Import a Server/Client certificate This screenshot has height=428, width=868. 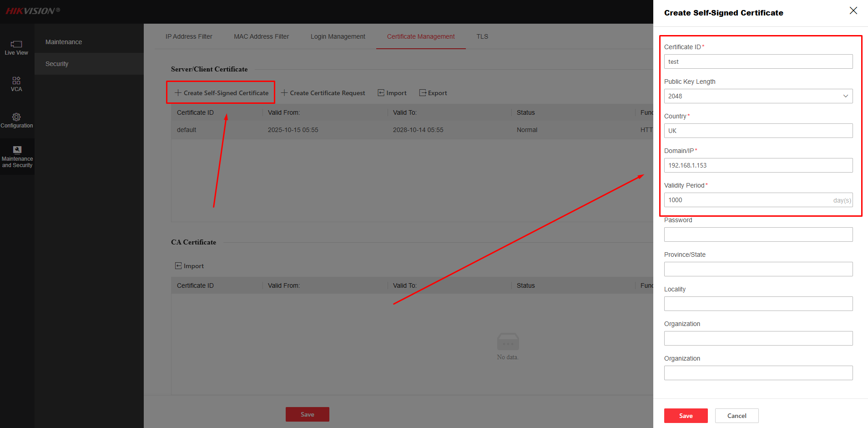tap(392, 93)
